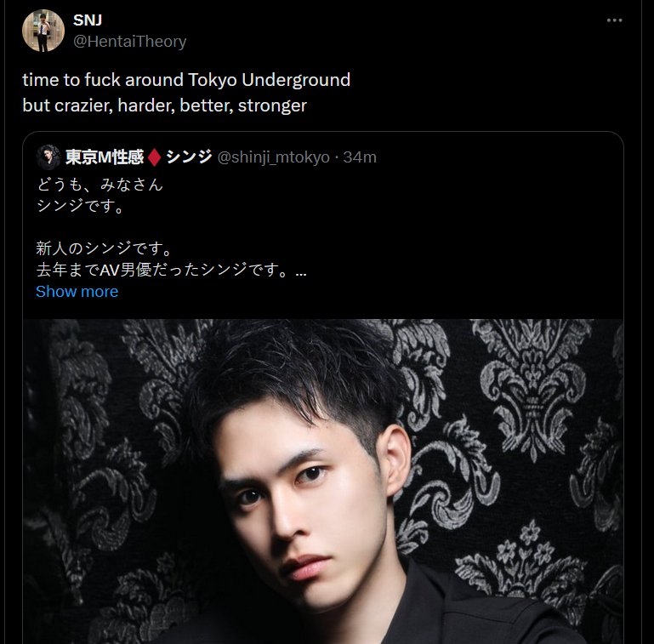654x644 pixels.
Task: Open SNJ display name profile link
Action: tap(88, 20)
